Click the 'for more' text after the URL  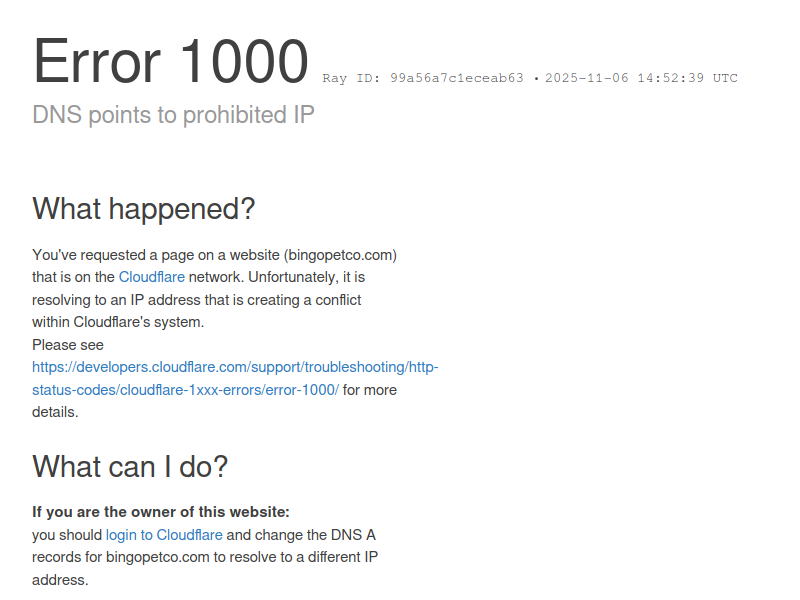tap(369, 390)
